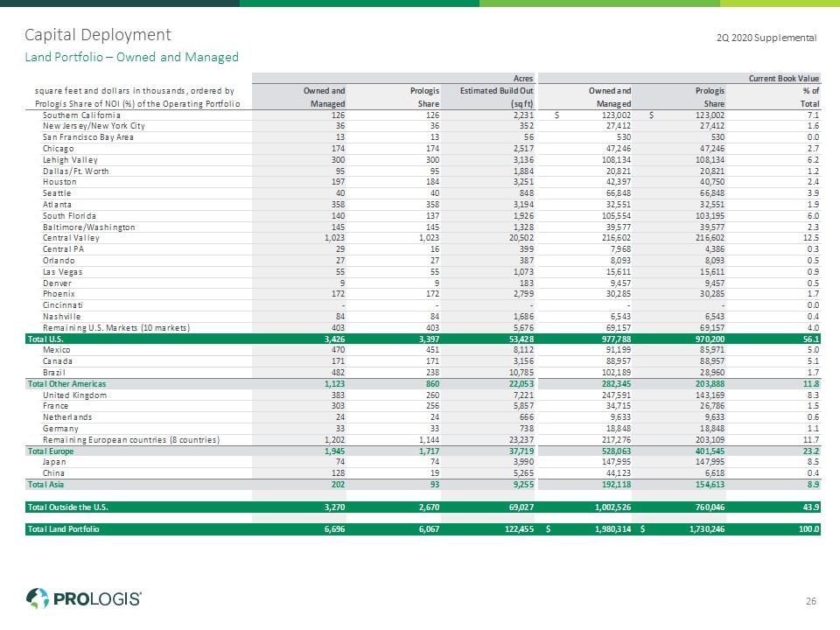Click Total U.S. percentage 56.1
Image resolution: width=840 pixels, height=630 pixels.
click(x=811, y=339)
